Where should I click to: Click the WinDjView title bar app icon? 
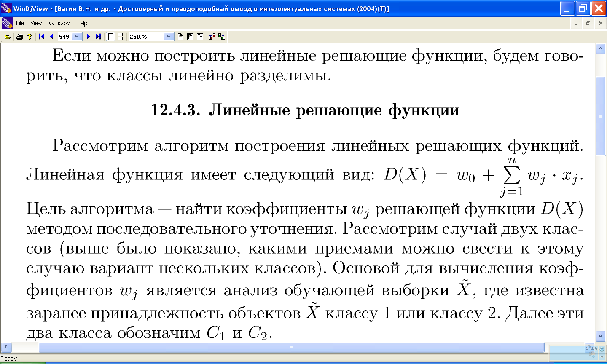6,8
